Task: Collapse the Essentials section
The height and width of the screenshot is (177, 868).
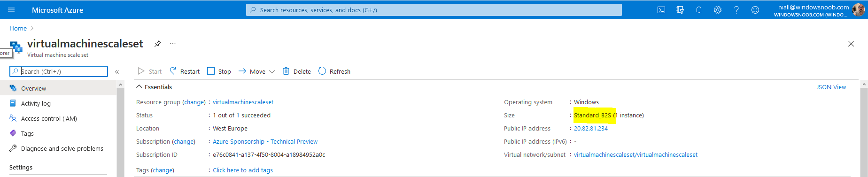Action: pos(139,87)
